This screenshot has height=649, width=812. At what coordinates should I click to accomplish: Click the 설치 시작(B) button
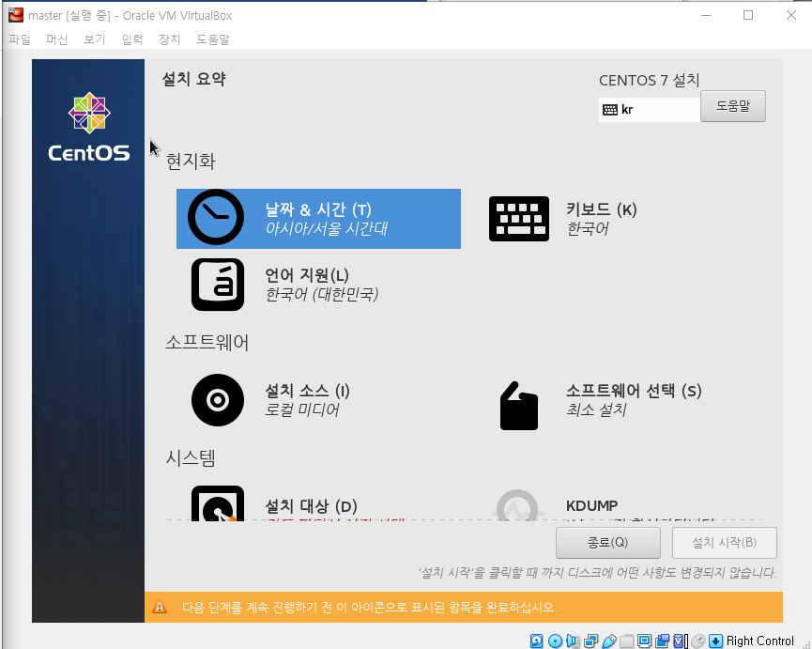click(725, 542)
